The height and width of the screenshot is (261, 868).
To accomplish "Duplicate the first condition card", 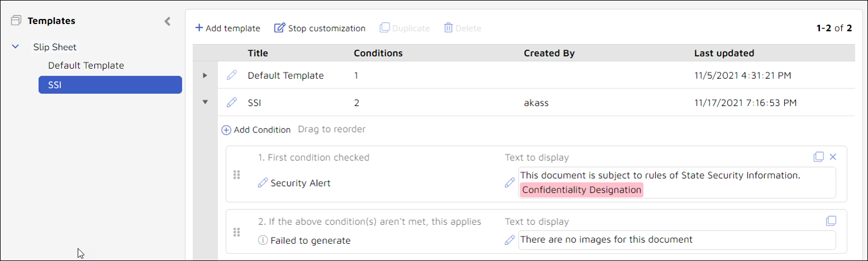I will 819,157.
